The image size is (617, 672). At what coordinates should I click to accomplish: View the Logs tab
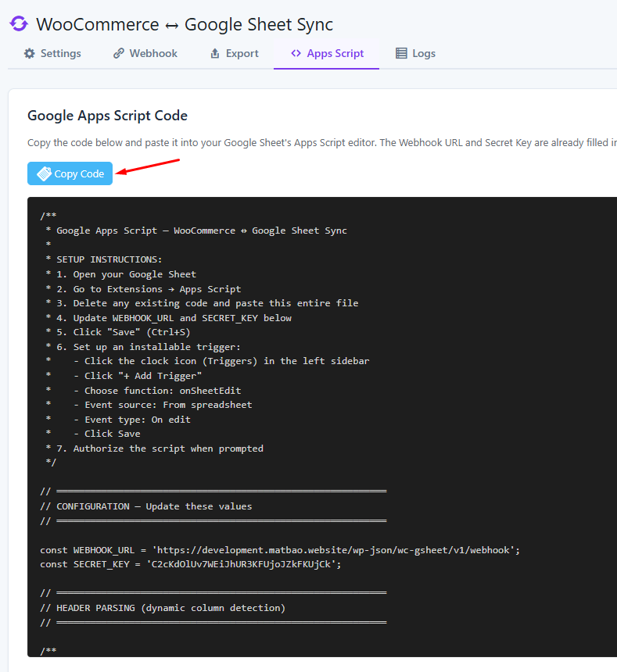tap(415, 54)
